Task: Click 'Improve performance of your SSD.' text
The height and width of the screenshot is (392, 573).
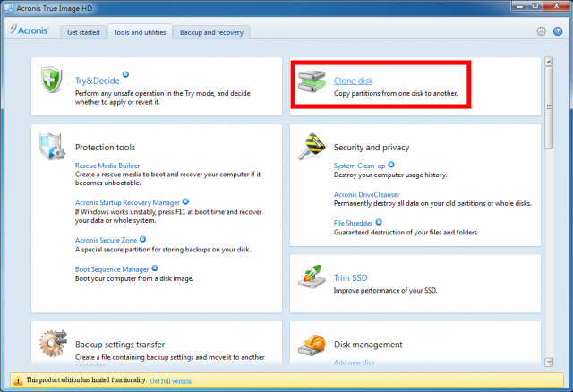Action: (386, 291)
